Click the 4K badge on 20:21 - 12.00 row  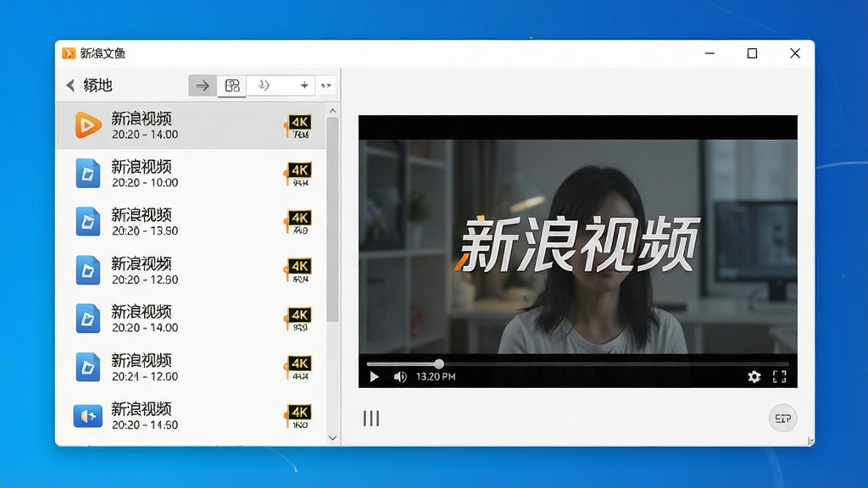coord(298,368)
